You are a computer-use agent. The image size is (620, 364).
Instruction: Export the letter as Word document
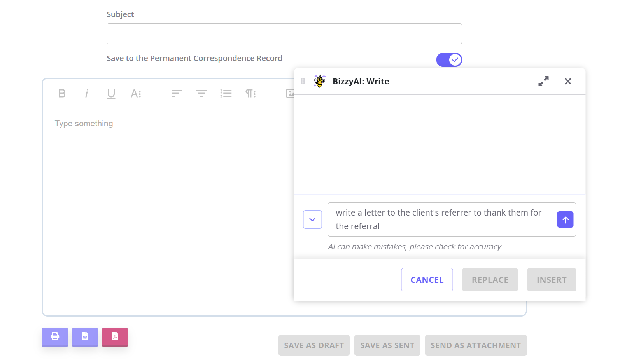(85, 336)
